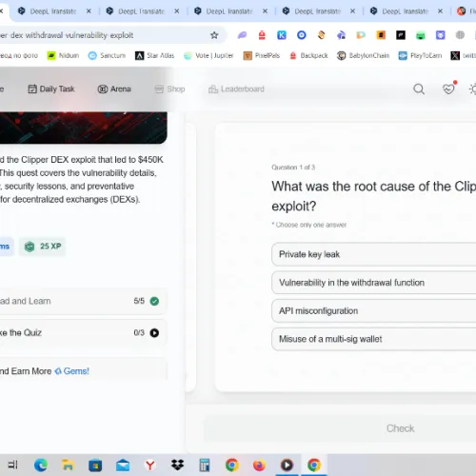Open the Sanctum bookmark

click(x=107, y=55)
